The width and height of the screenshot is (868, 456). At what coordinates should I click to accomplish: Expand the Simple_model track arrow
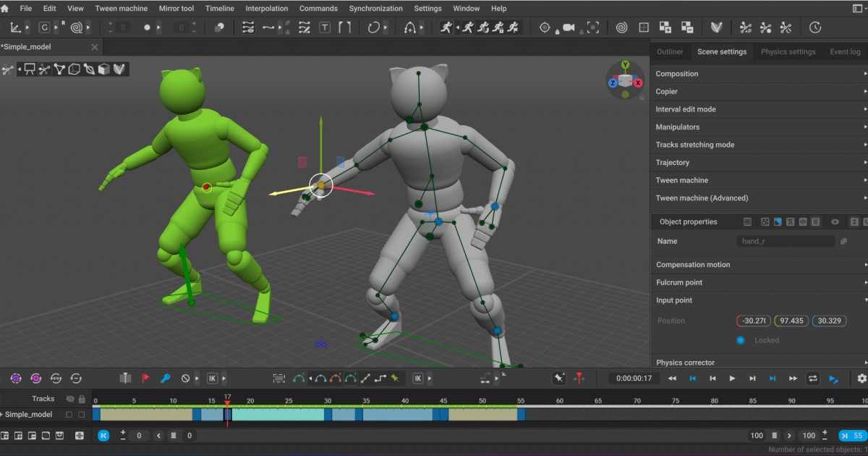coord(2,414)
